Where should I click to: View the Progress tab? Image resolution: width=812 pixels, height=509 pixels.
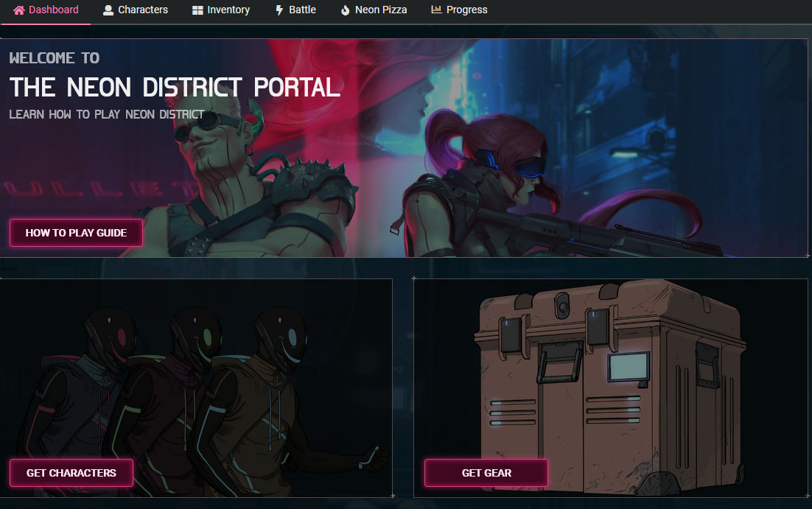(x=459, y=10)
